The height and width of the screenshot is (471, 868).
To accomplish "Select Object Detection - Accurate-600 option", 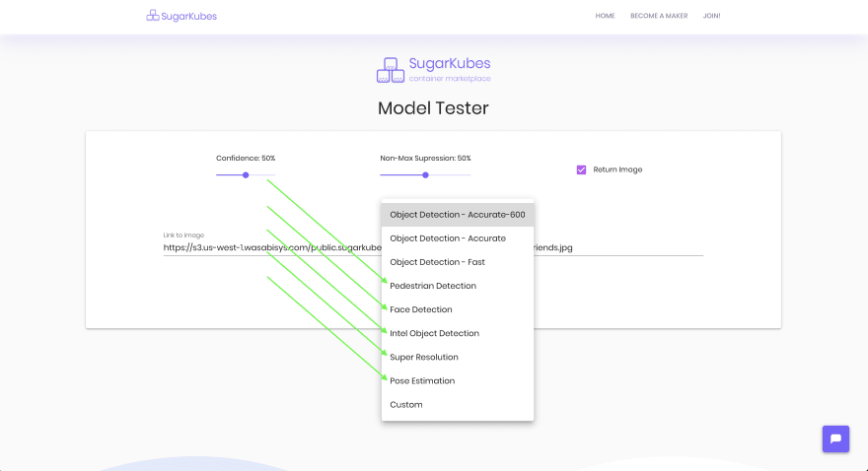I will point(458,215).
